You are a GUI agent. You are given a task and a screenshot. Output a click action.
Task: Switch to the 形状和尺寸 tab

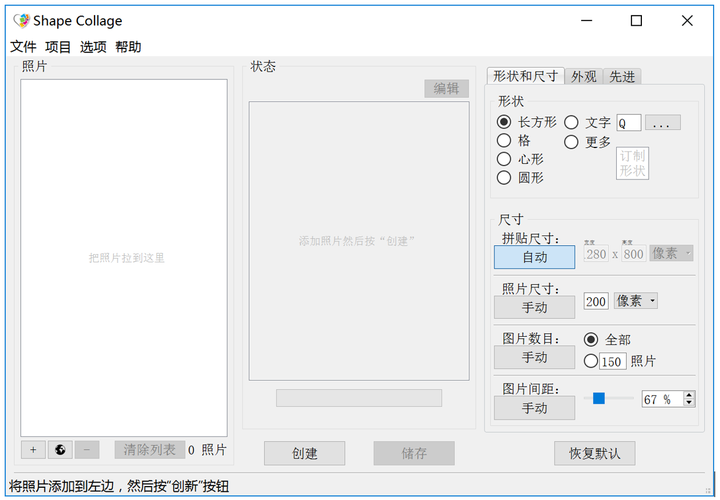tap(525, 76)
